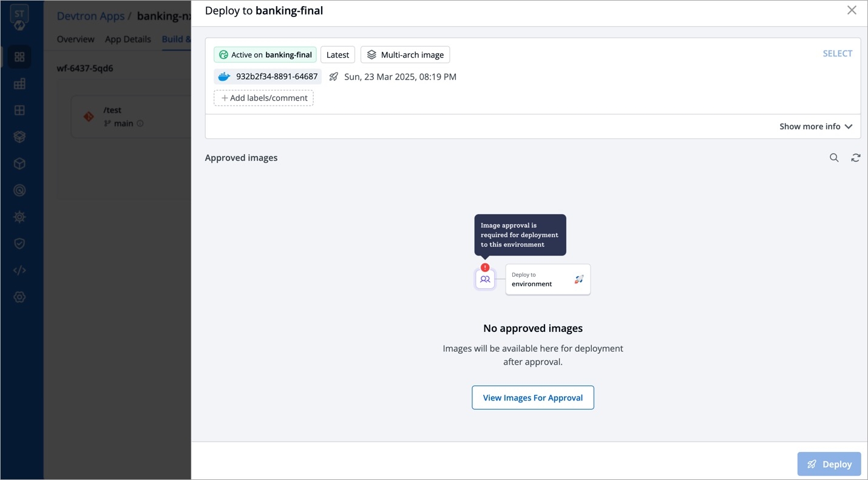
Task: Switch to the Overview tab
Action: point(76,39)
